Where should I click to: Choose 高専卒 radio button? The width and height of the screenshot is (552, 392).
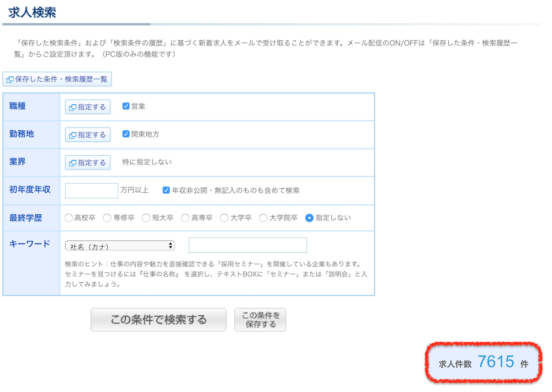(x=185, y=218)
